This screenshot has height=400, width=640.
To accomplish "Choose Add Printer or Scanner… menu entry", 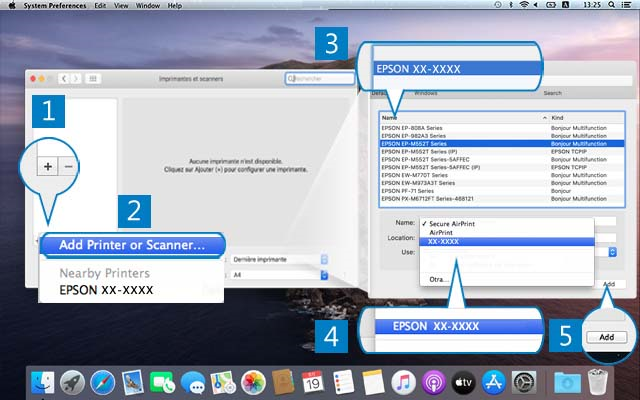I will 132,245.
